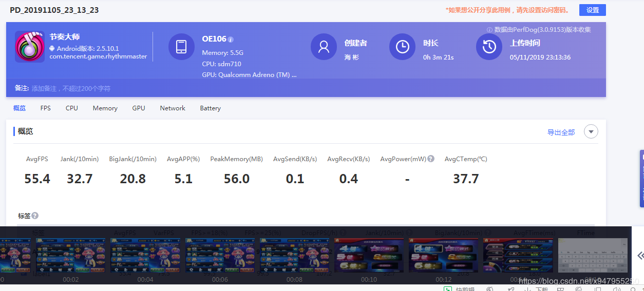Click the CPU: sdm710 text
Screen dimensions: 644x291
[222, 64]
